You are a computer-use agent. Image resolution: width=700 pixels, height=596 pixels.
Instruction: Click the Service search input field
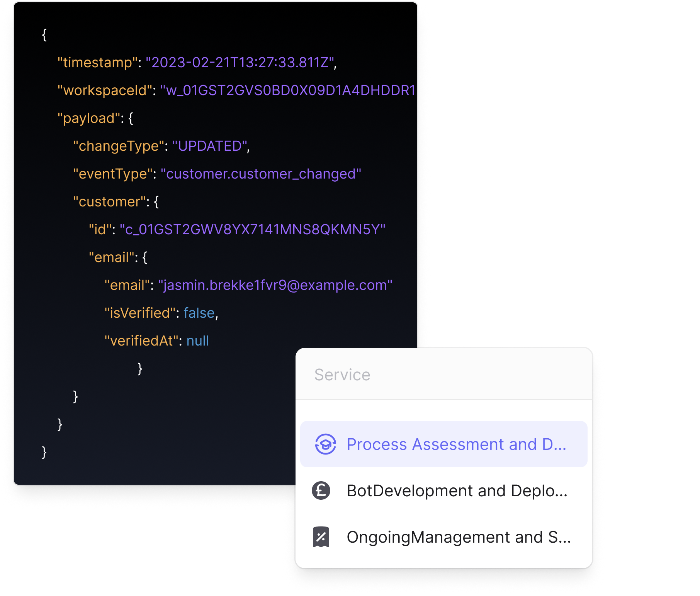[x=443, y=375]
